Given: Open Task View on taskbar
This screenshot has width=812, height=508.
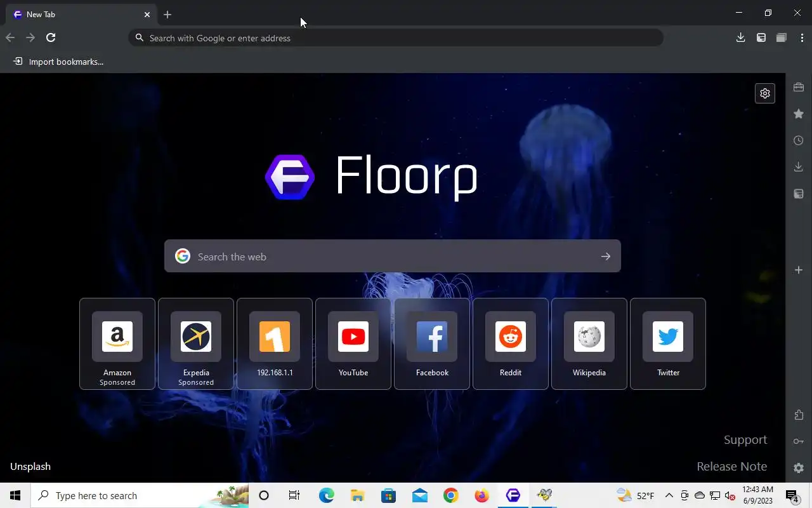Looking at the screenshot, I should click(x=294, y=495).
